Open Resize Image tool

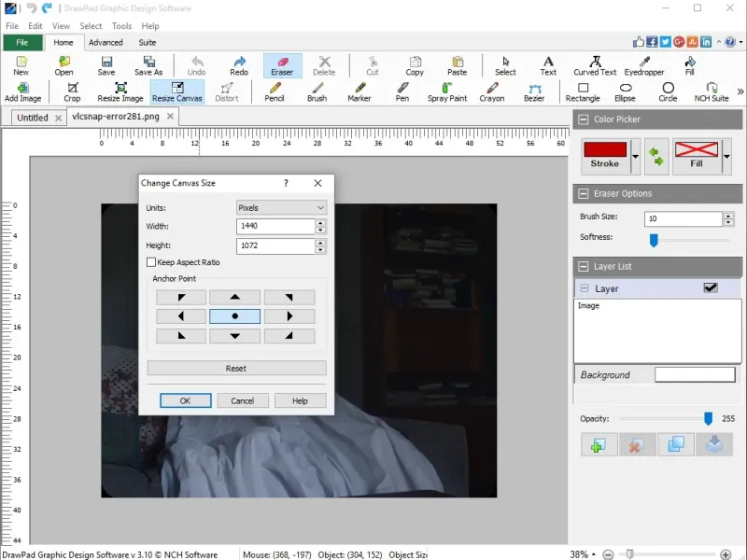point(120,91)
